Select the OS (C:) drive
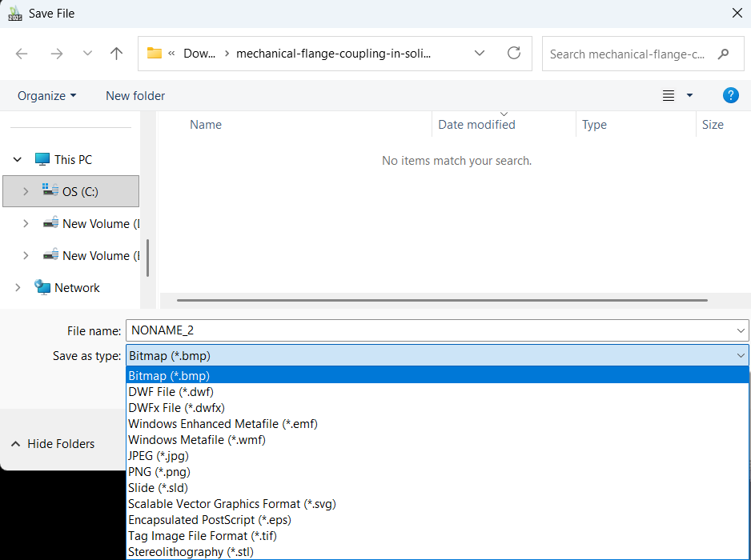The image size is (751, 560). click(80, 192)
